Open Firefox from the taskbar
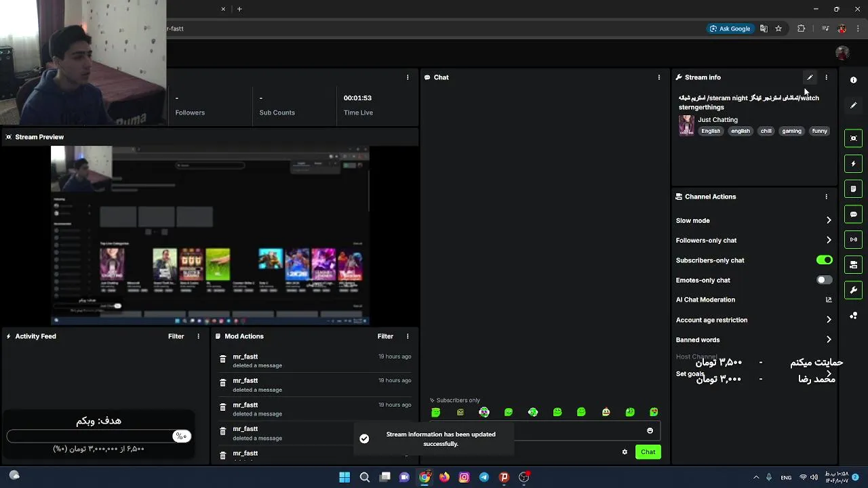The image size is (868, 488). tap(444, 477)
